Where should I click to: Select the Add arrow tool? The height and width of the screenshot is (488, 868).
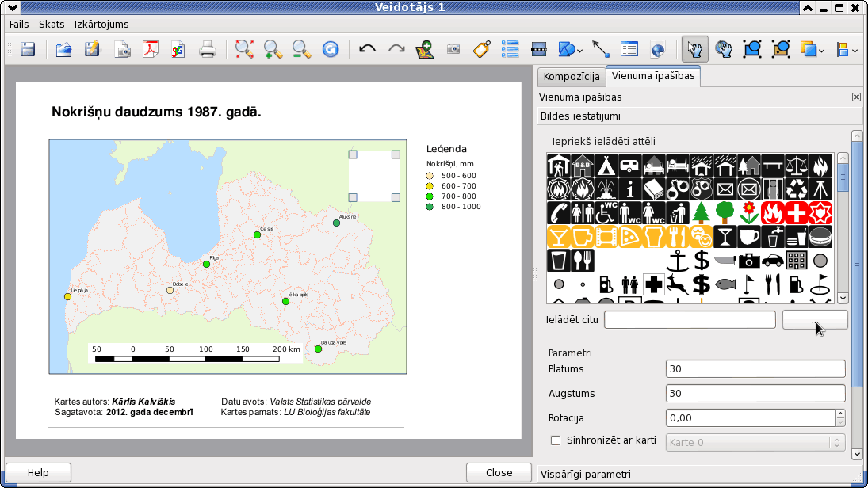[601, 50]
